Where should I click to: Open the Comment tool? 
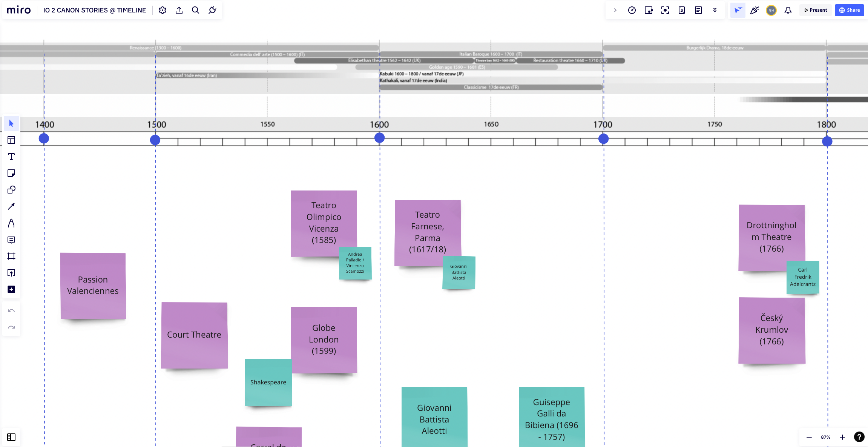tap(11, 240)
